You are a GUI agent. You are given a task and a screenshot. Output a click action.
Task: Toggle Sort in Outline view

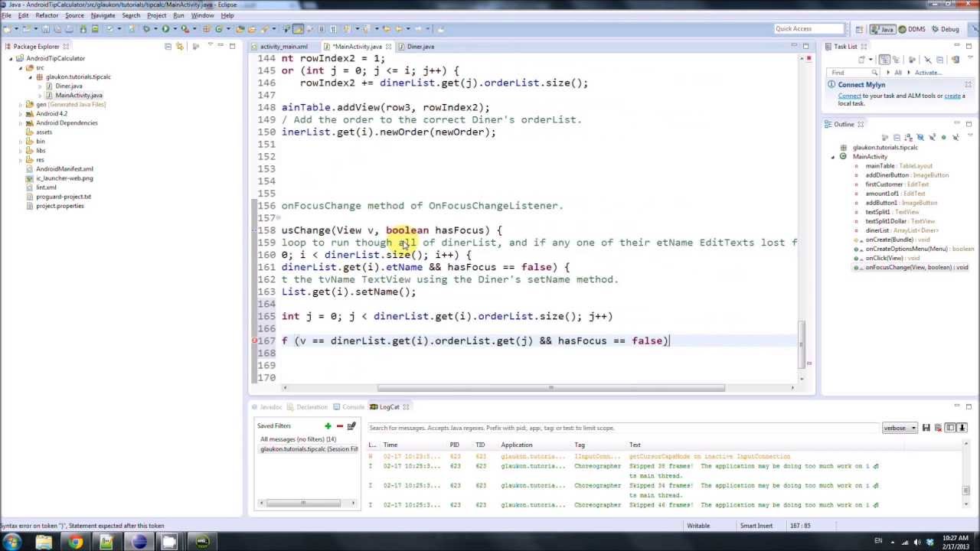click(x=909, y=137)
